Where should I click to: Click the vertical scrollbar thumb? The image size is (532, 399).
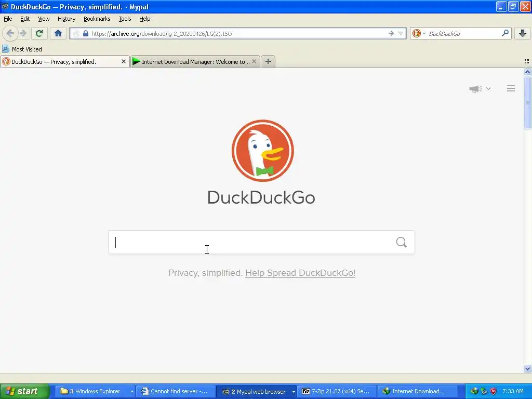[x=528, y=102]
